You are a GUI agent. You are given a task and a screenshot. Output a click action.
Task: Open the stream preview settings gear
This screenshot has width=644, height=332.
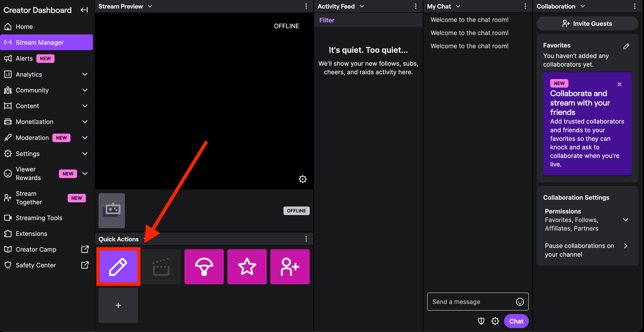(303, 179)
